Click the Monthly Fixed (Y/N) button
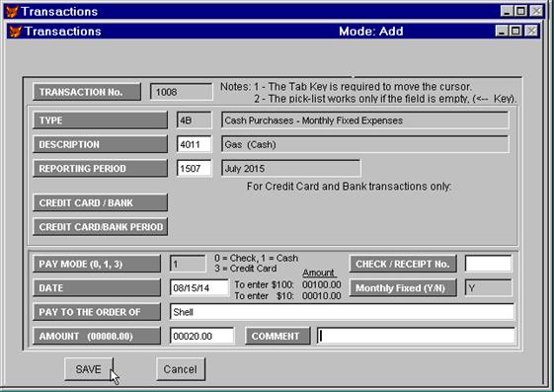554x392 pixels. [403, 288]
